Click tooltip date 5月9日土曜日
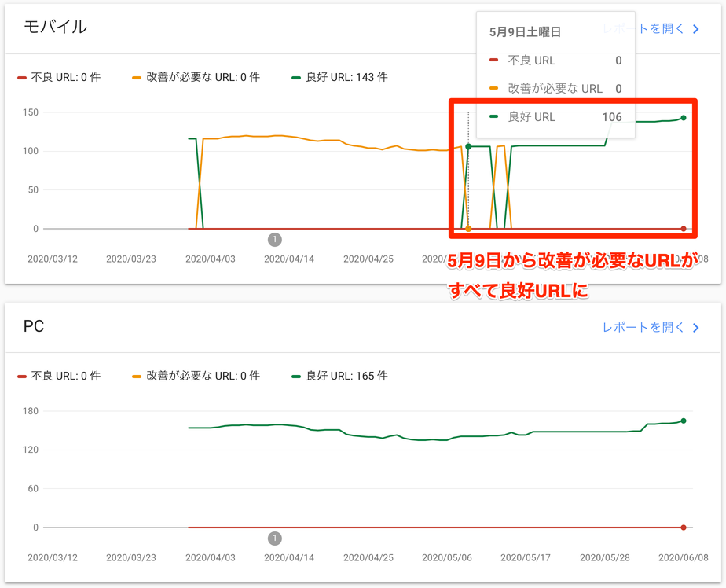The image size is (726, 588). coord(525,32)
